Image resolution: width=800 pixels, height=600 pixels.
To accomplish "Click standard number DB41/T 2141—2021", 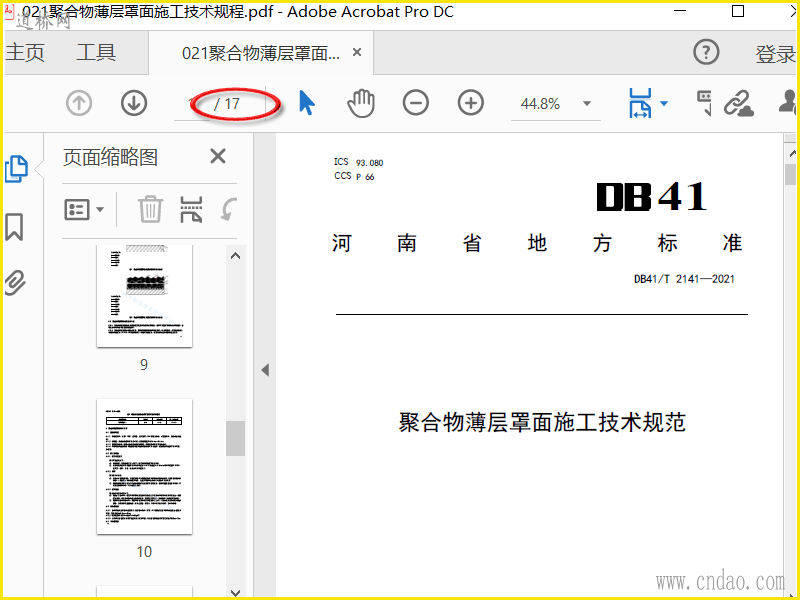I will (684, 279).
